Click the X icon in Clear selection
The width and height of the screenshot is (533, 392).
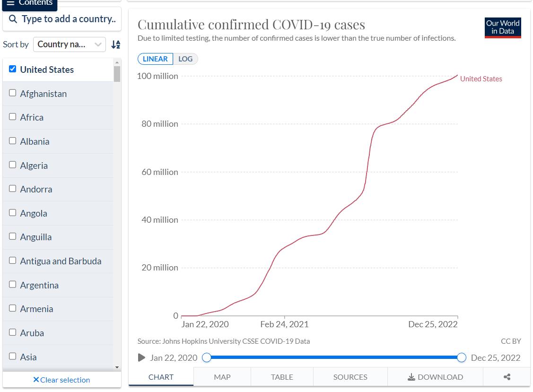[x=36, y=380]
